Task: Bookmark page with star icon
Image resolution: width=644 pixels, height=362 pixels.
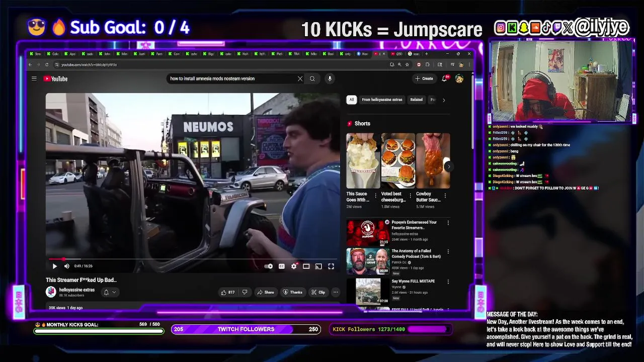Action: click(407, 64)
